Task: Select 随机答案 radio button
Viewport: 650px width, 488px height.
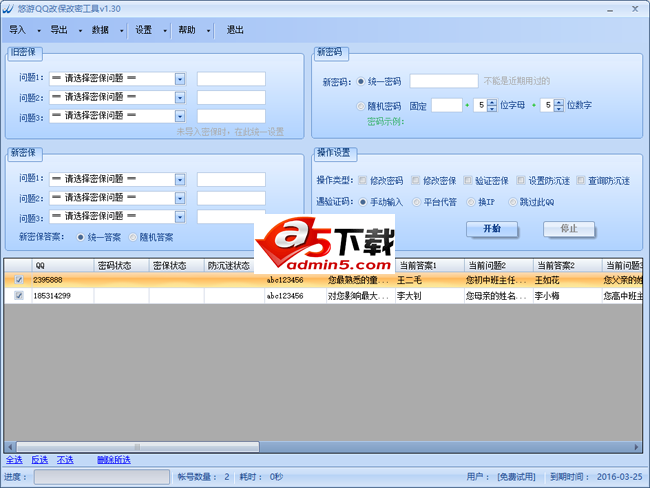Action: coord(133,237)
